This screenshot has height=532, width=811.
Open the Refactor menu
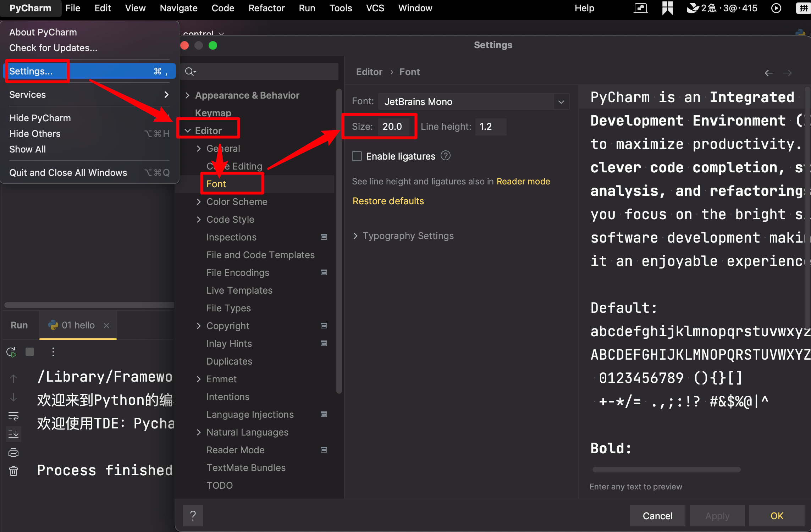click(266, 8)
